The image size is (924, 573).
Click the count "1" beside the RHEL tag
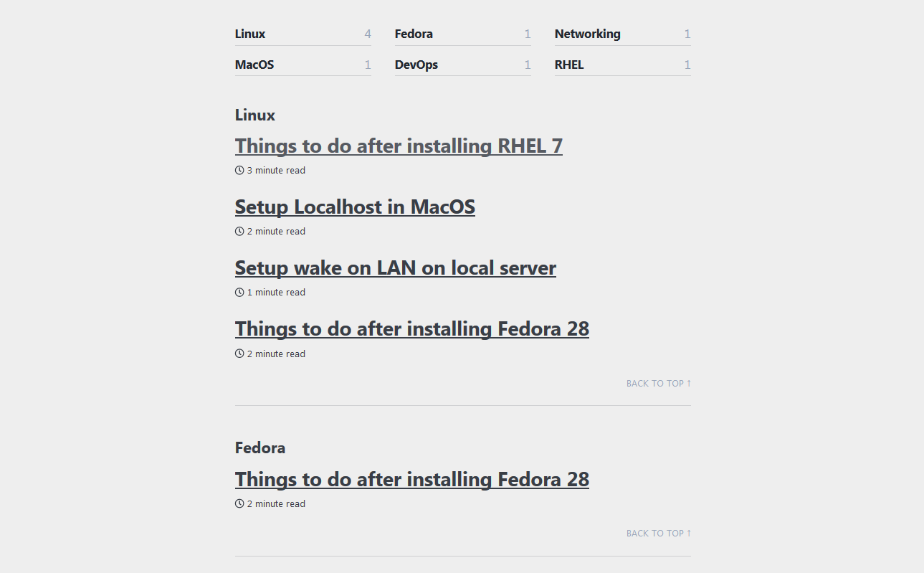point(687,65)
